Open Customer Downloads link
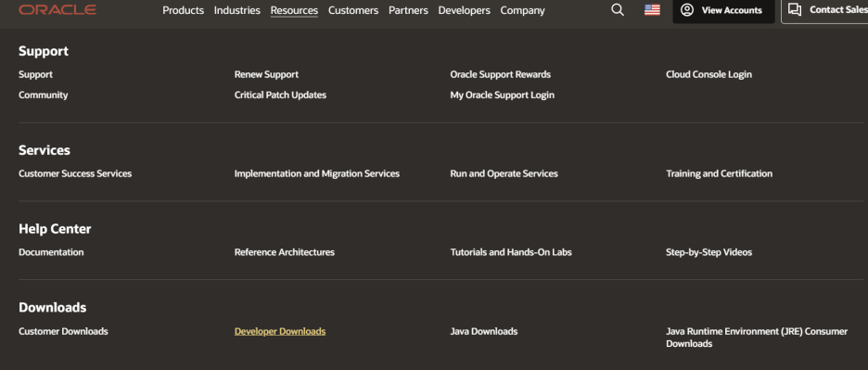Screen dimensions: 868x370 click(x=63, y=331)
